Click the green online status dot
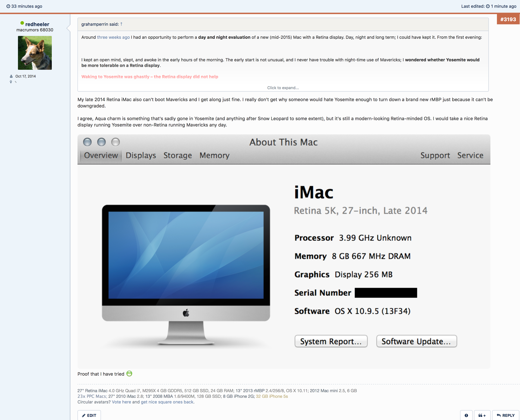520x420 pixels. pyautogui.click(x=22, y=23)
